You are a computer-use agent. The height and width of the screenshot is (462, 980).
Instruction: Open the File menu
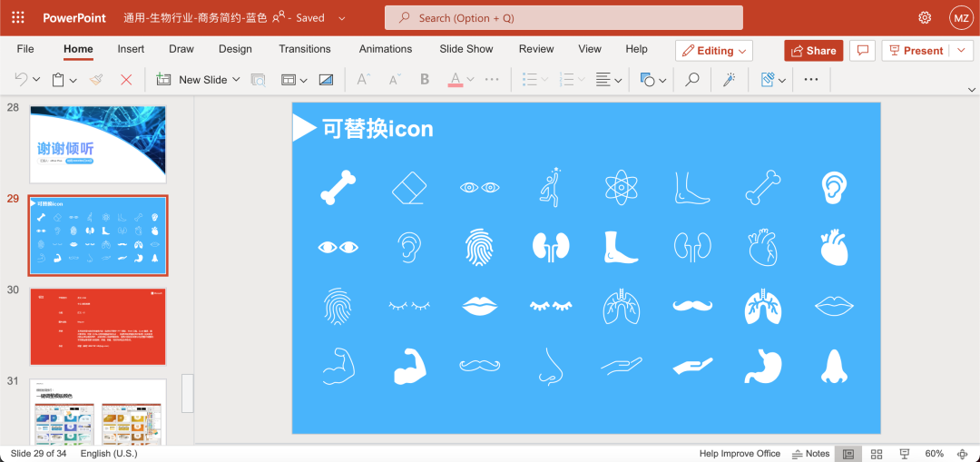click(x=25, y=49)
